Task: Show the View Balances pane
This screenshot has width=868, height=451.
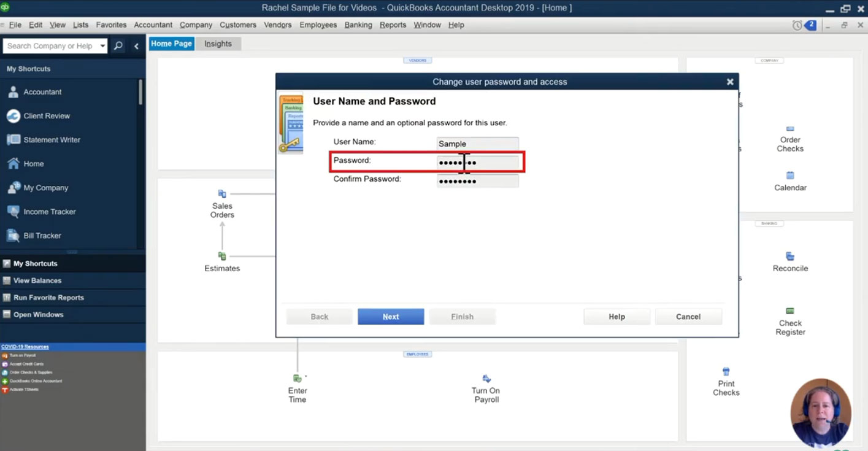Action: pyautogui.click(x=72, y=280)
